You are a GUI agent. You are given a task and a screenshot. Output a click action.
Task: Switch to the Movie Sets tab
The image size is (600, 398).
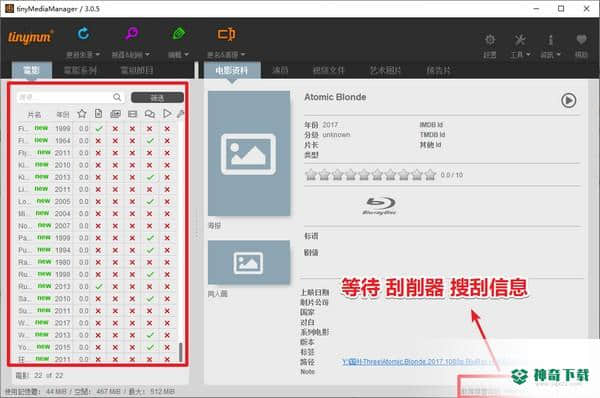[x=80, y=70]
